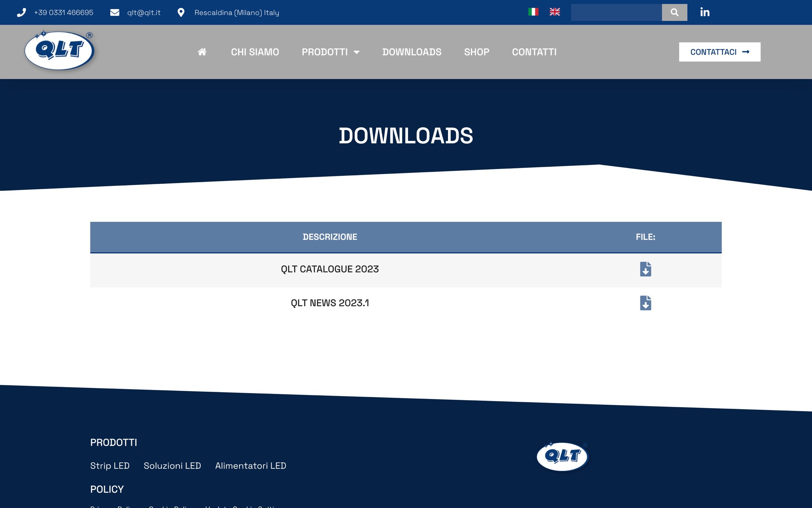The width and height of the screenshot is (812, 508).
Task: Expand the PRODOTTI dropdown arrow
Action: 357,52
